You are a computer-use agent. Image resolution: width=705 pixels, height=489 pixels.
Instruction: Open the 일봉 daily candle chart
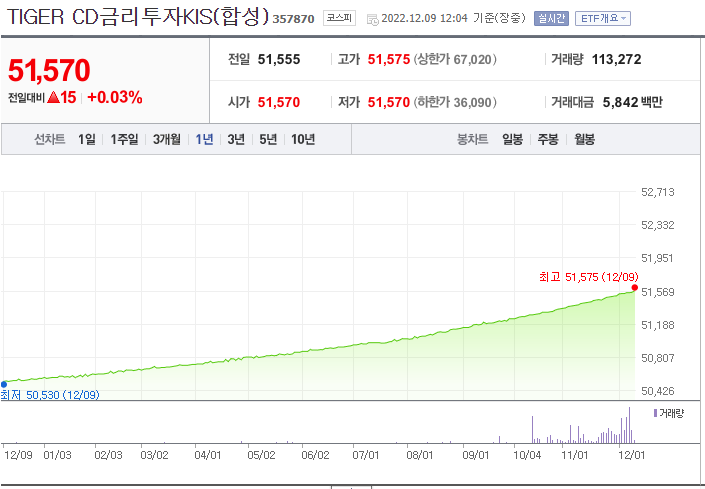point(512,139)
